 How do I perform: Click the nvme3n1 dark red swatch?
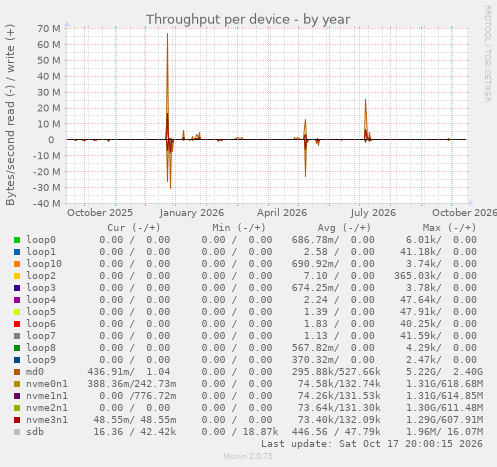pyautogui.click(x=17, y=420)
